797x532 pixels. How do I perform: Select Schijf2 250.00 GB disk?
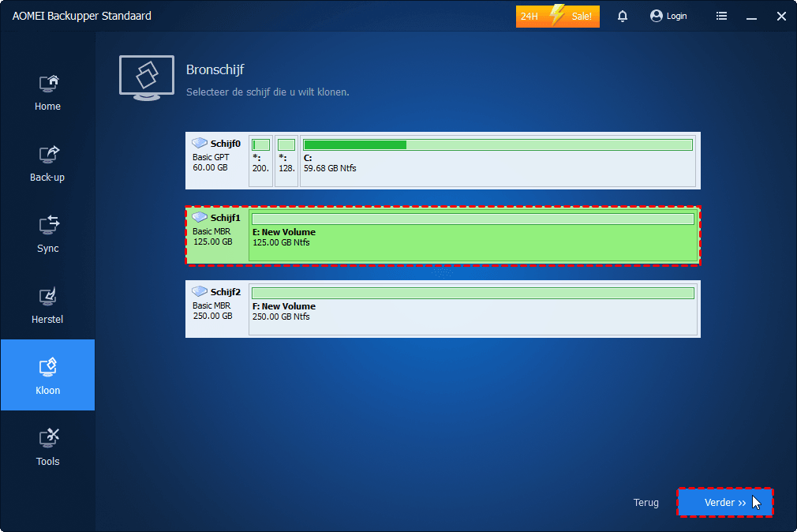click(x=443, y=309)
